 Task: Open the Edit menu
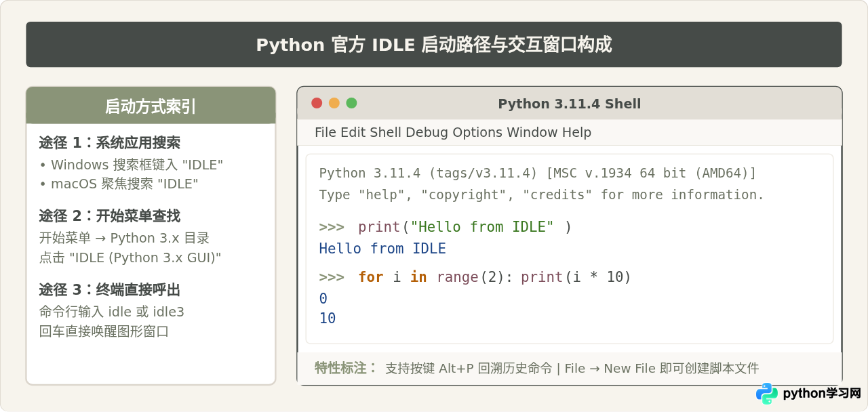353,132
